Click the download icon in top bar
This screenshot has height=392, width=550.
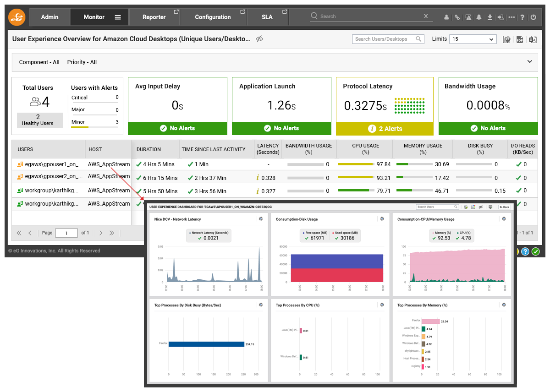coord(490,17)
